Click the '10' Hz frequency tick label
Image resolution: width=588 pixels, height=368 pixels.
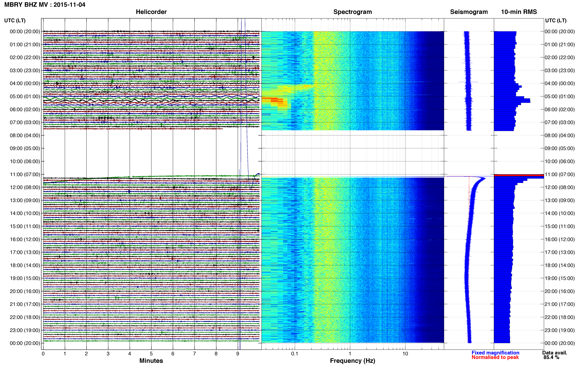click(x=405, y=354)
